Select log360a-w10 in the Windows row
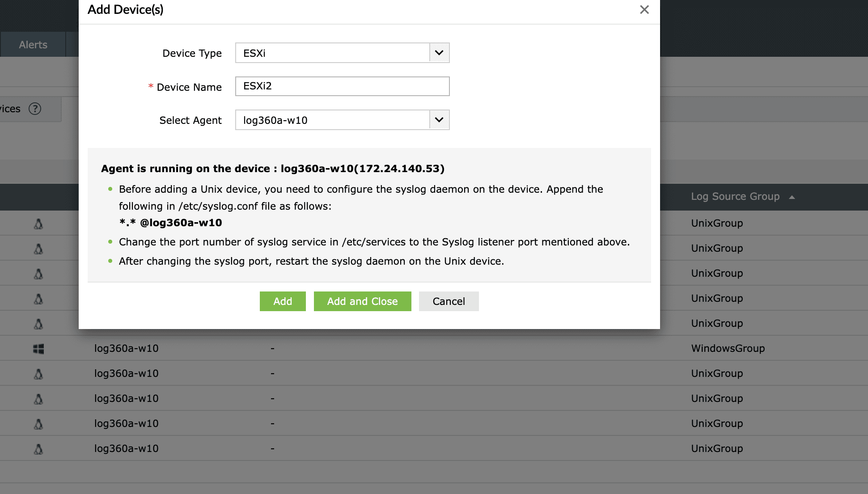This screenshot has width=868, height=494. click(126, 348)
